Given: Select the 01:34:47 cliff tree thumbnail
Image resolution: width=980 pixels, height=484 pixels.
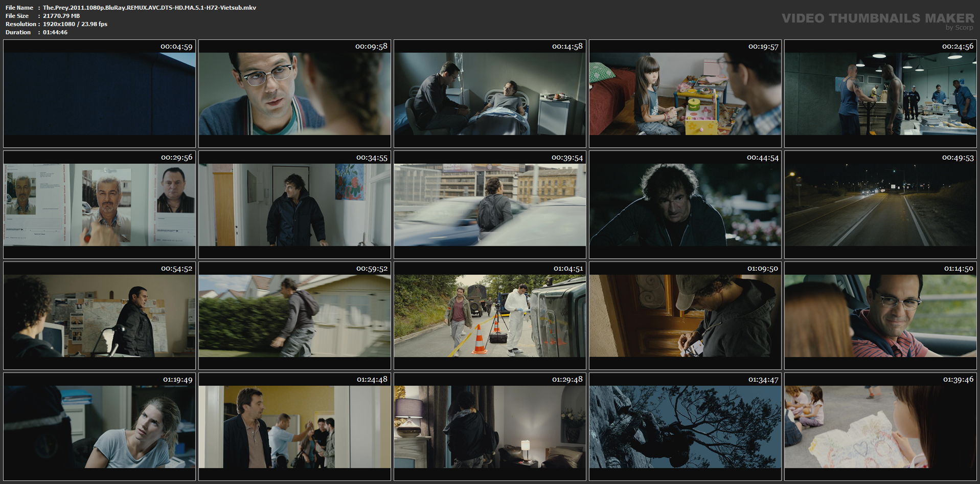Looking at the screenshot, I should [x=685, y=427].
